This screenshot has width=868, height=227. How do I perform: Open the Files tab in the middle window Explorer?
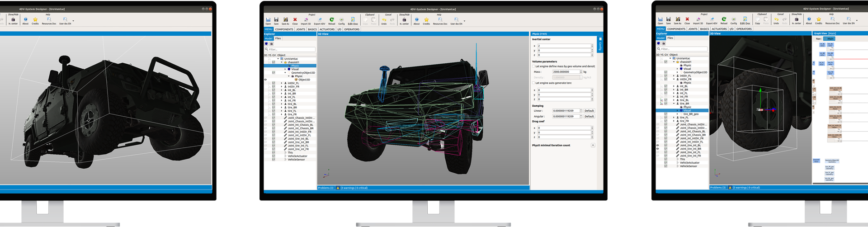[278, 38]
